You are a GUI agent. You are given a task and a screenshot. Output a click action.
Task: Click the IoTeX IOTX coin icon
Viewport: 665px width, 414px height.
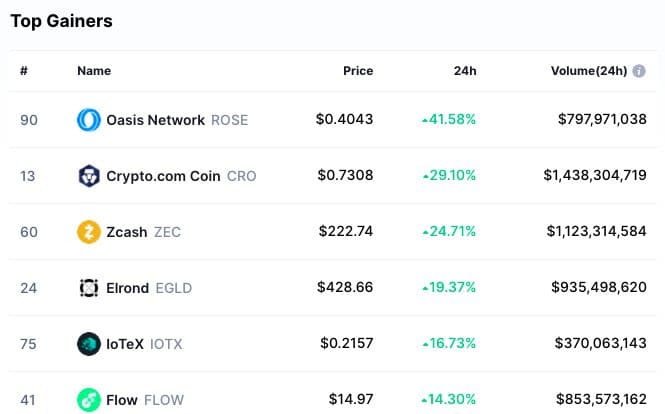click(89, 344)
